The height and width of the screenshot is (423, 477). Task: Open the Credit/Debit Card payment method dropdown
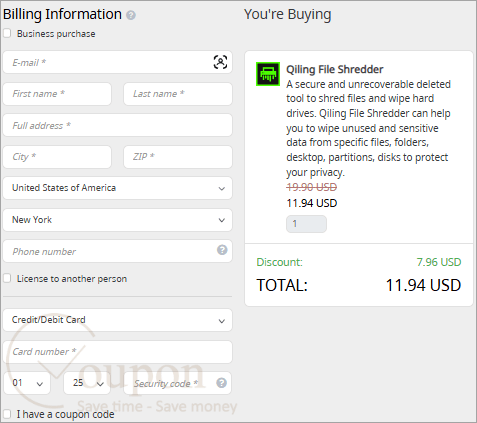117,320
